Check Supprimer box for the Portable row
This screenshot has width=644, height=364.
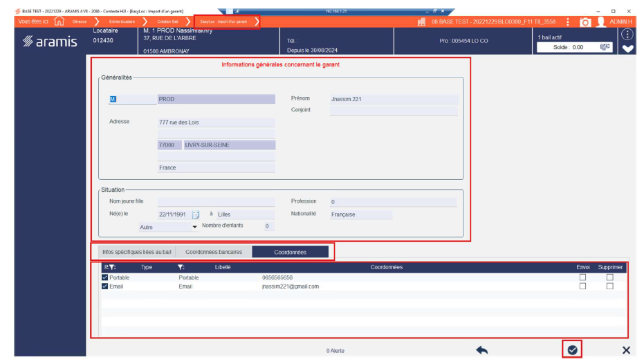point(609,277)
